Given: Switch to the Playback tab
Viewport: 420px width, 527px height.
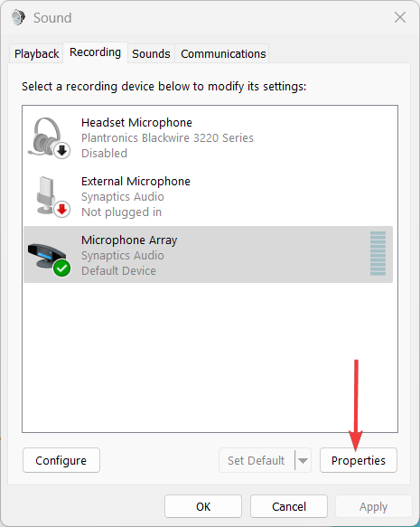Looking at the screenshot, I should pos(37,53).
